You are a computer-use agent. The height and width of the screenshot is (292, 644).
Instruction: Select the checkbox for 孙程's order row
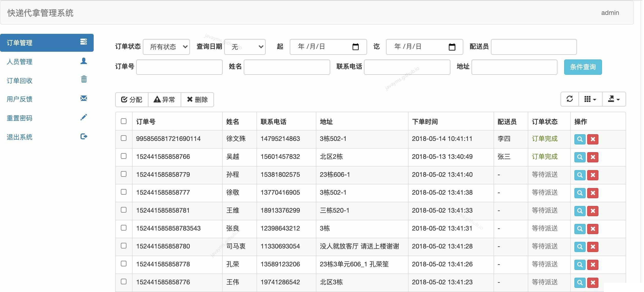124,174
